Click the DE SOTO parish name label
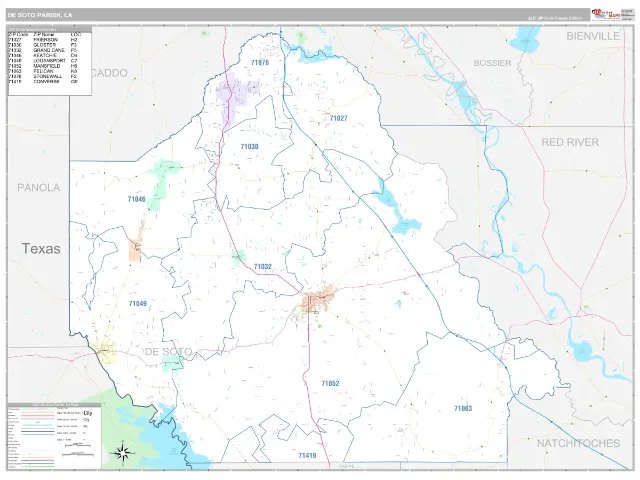The height and width of the screenshot is (480, 640). [x=169, y=352]
